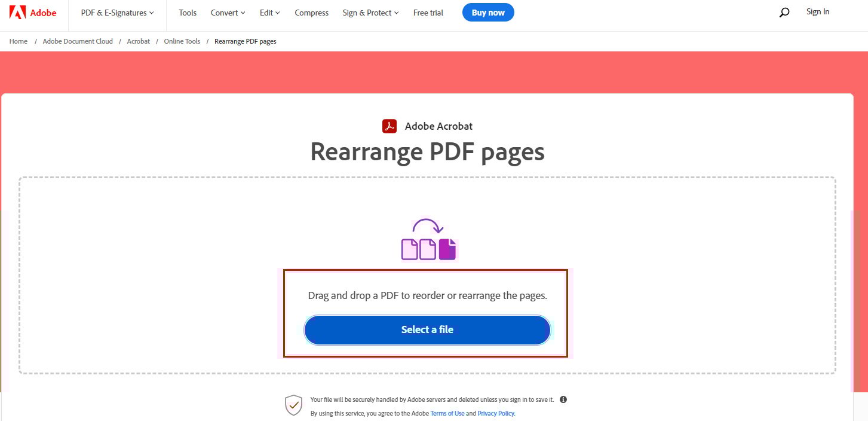The image size is (868, 421).
Task: Open the Compress menu item
Action: 312,13
